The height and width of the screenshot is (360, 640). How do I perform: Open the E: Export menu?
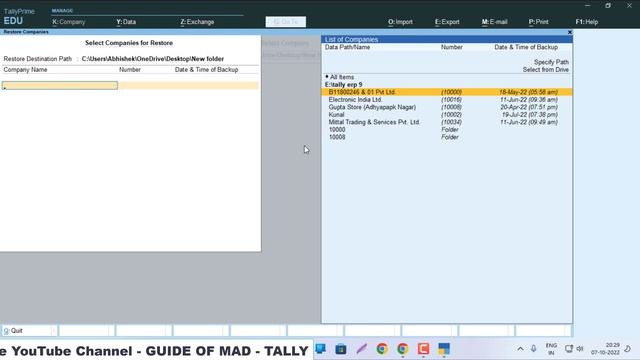pyautogui.click(x=447, y=22)
